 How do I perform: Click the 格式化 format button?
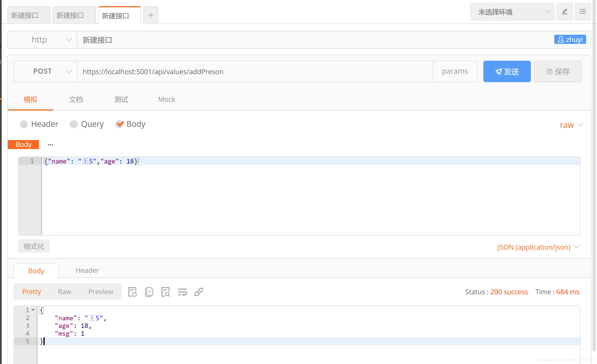(34, 246)
